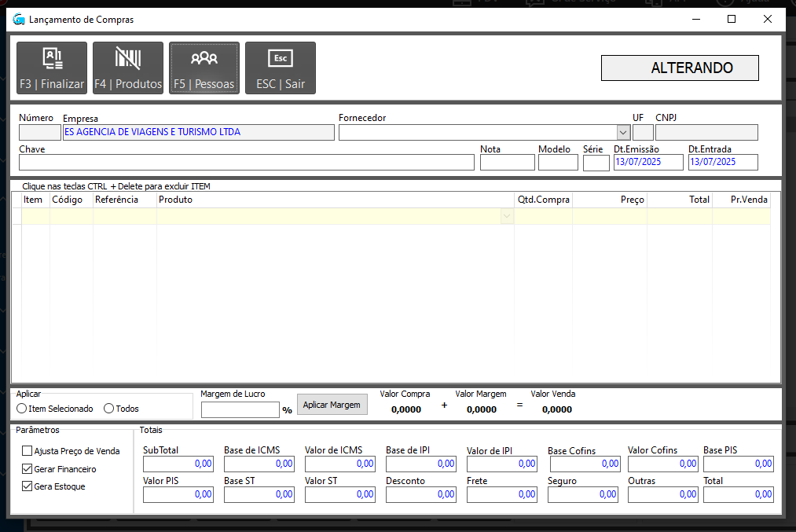The image size is (796, 532).
Task: Open products with F4 Produtos icon
Action: click(128, 68)
